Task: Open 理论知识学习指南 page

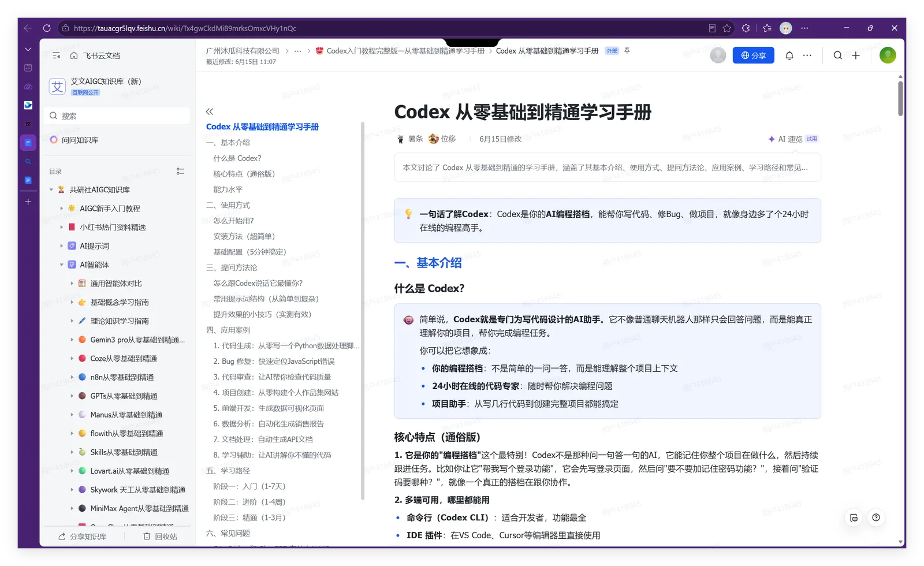Action: pyautogui.click(x=120, y=321)
